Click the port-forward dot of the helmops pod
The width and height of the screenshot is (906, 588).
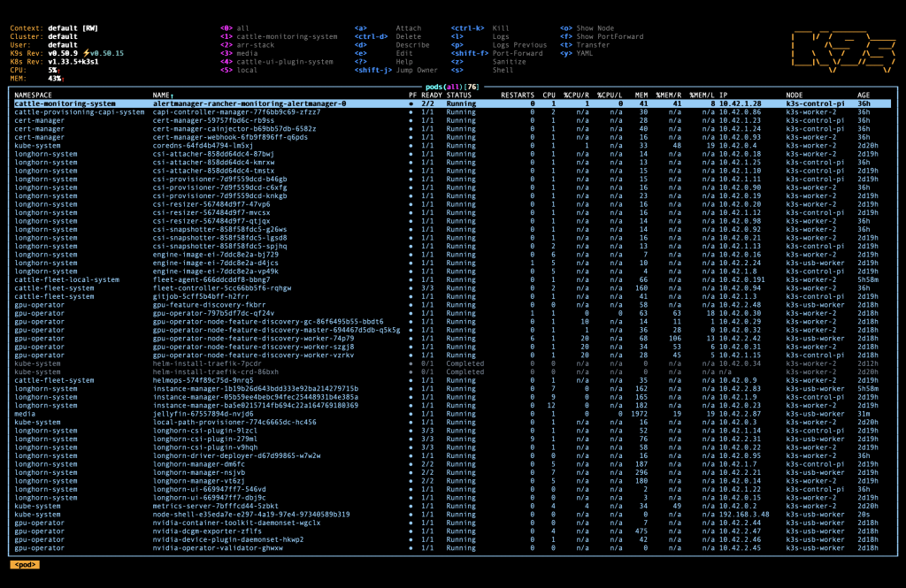(411, 380)
